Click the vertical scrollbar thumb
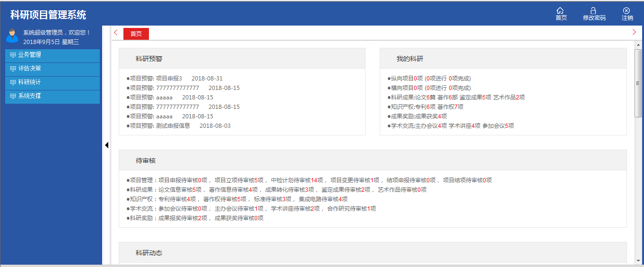Screen dimensions: 644x267 pyautogui.click(x=638, y=83)
